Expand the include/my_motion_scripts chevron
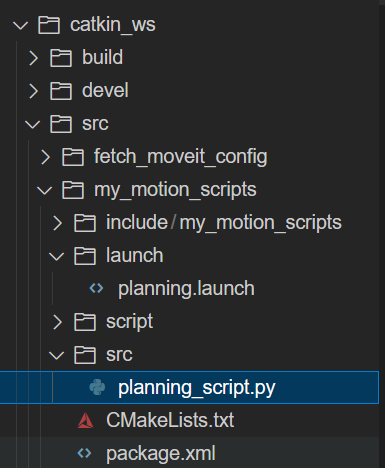 pos(57,223)
